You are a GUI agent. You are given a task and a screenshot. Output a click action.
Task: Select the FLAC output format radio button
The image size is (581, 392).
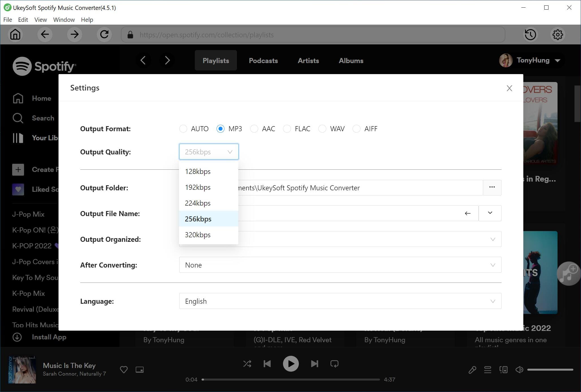coord(287,128)
